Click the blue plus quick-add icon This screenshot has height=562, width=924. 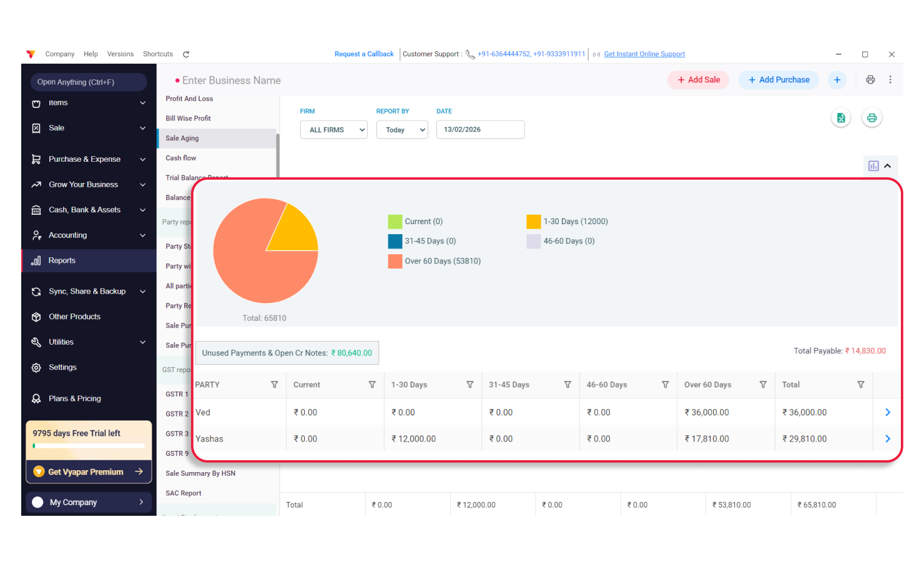click(x=837, y=80)
